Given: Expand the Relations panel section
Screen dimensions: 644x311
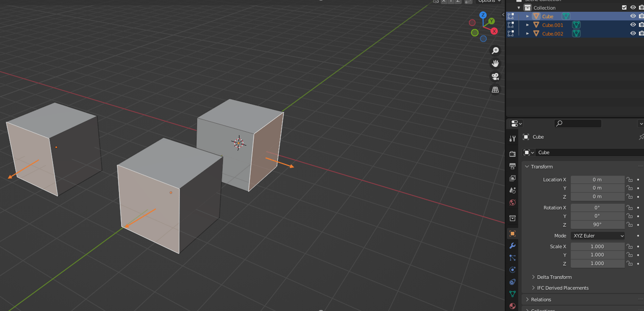Looking at the screenshot, I should (541, 299).
